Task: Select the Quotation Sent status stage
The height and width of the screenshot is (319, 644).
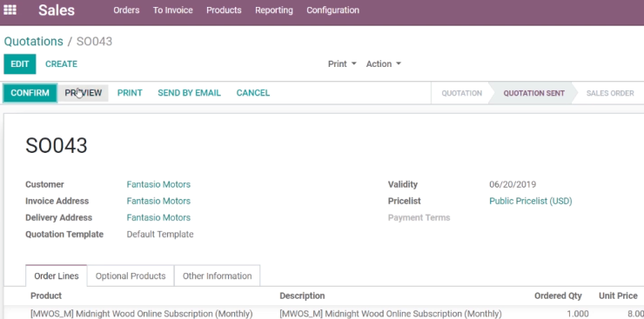Action: click(x=534, y=93)
